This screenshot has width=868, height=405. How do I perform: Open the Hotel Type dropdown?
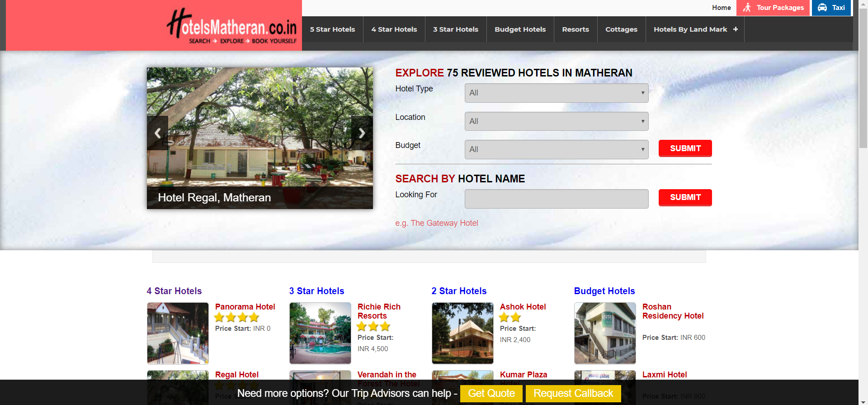coord(557,93)
